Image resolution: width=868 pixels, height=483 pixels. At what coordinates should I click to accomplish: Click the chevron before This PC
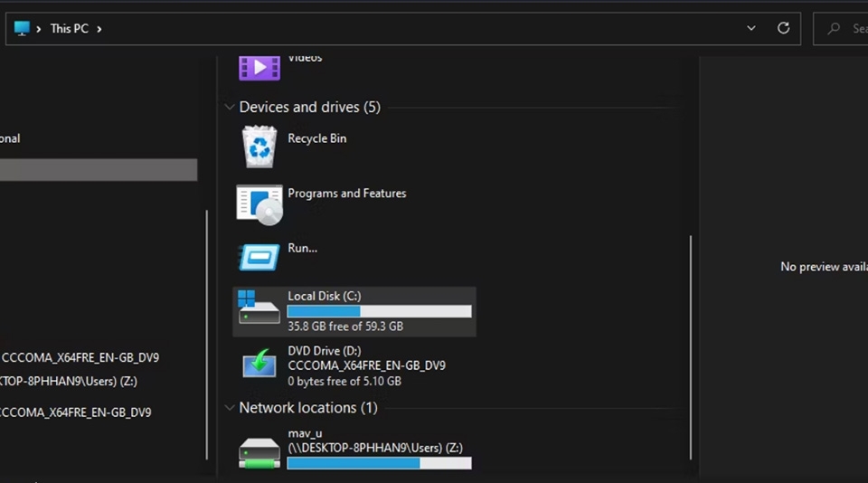tap(39, 29)
